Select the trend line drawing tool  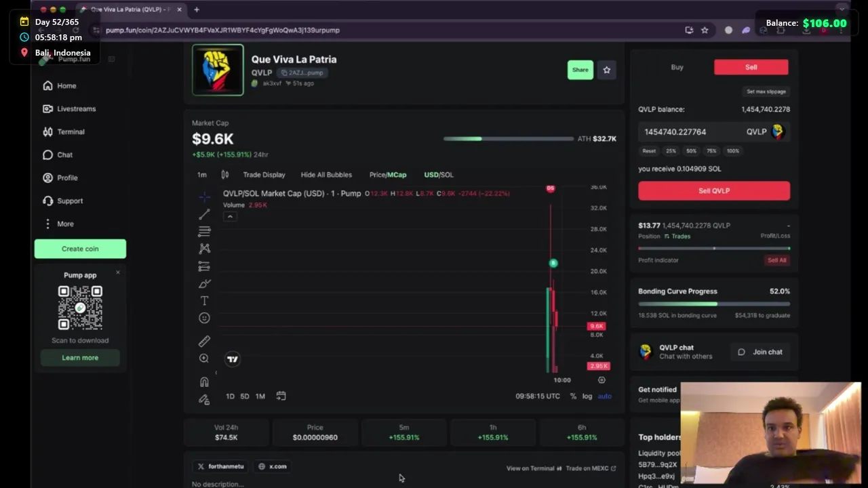pyautogui.click(x=204, y=214)
